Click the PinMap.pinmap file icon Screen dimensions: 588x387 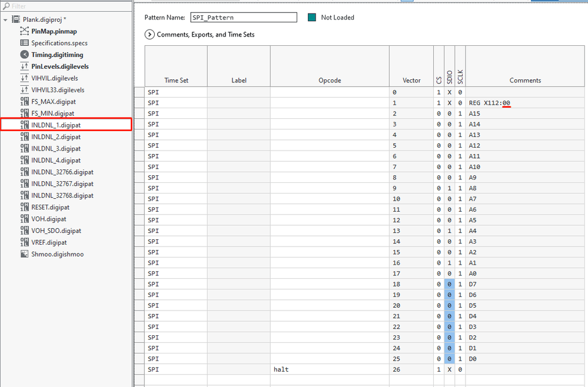coord(24,31)
